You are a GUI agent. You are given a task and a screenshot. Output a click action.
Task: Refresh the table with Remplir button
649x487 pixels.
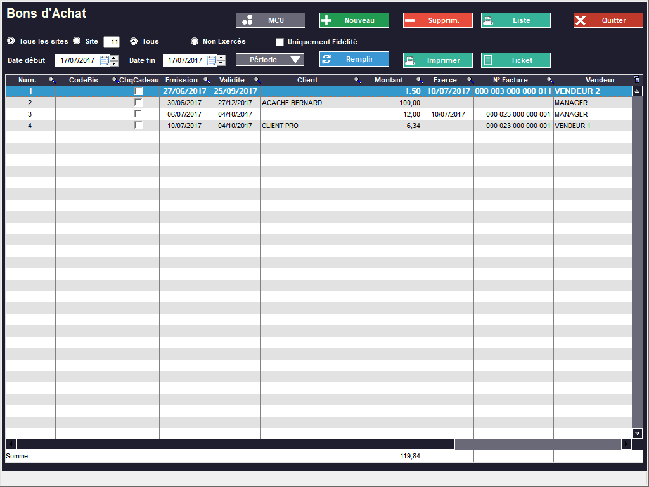coord(353,60)
